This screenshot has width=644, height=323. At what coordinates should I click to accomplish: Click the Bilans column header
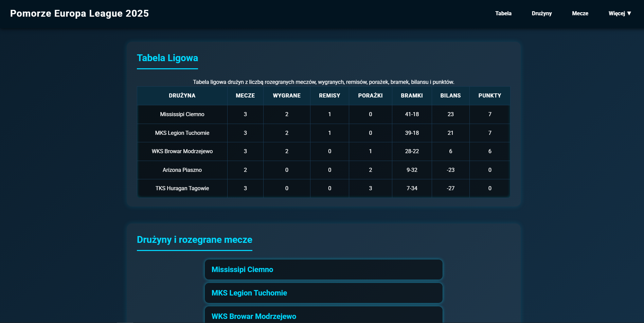point(450,96)
